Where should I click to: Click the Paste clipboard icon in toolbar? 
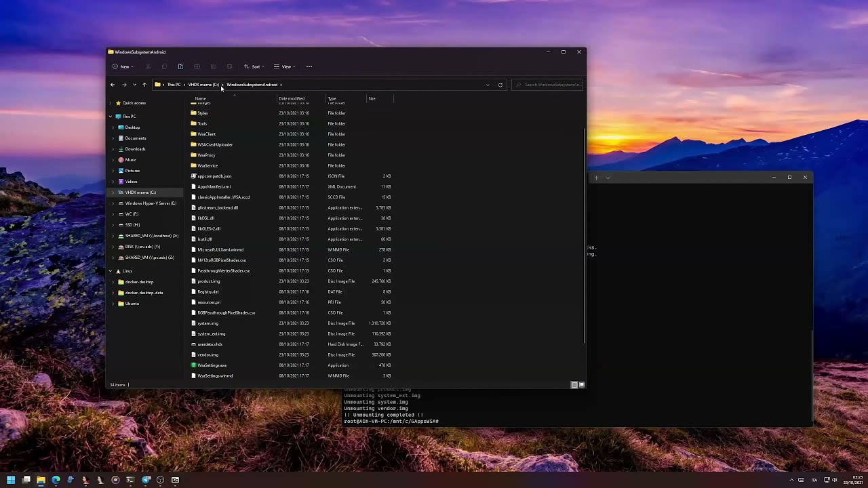coord(180,66)
